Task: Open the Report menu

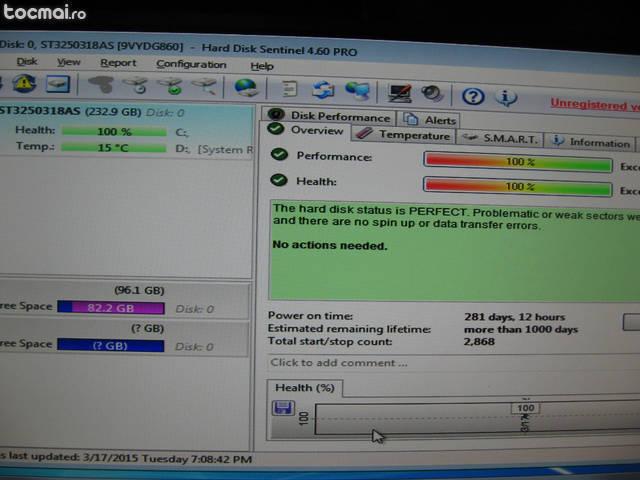Action: click(x=118, y=63)
